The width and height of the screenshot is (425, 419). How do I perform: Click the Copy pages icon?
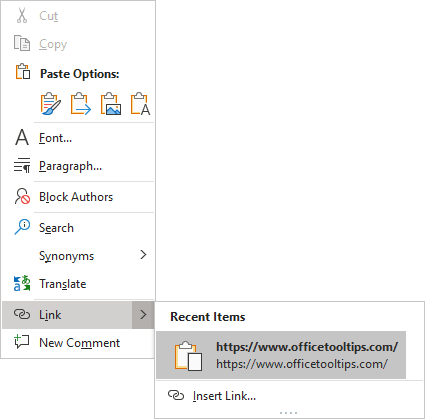pos(22,43)
